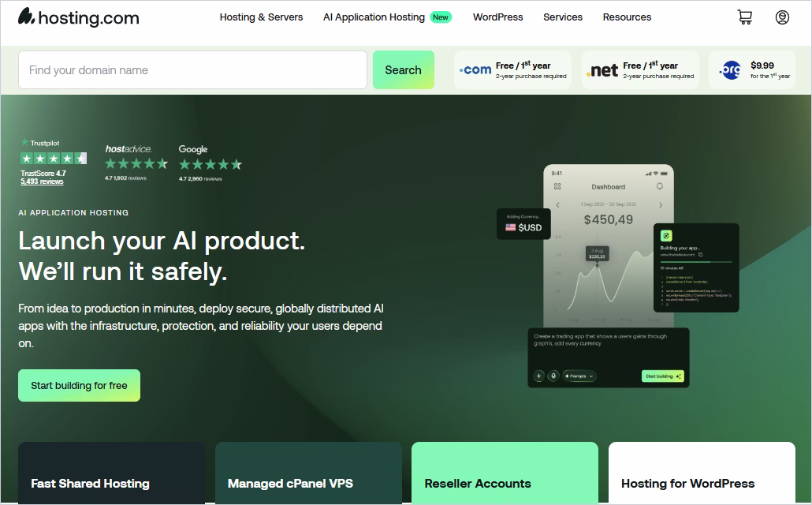Click the microphone icon in prompt box
812x505 pixels.
point(553,376)
